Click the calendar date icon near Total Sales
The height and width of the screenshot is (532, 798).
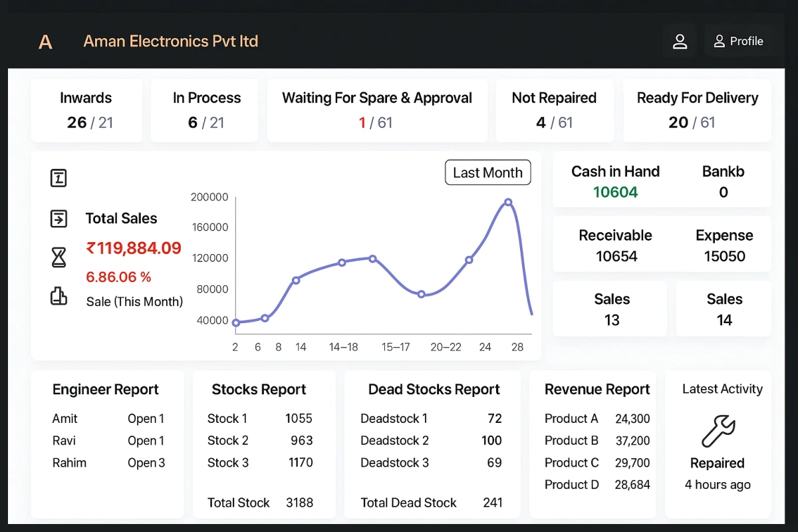pos(59,178)
